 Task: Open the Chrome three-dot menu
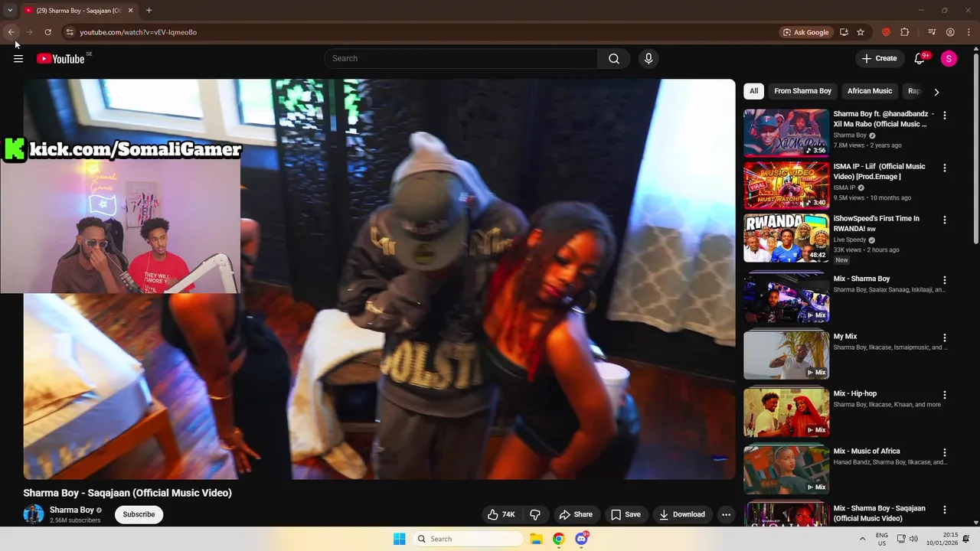click(969, 32)
